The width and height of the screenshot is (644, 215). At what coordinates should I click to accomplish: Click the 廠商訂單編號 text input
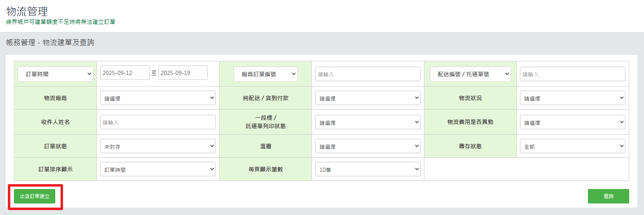point(368,74)
